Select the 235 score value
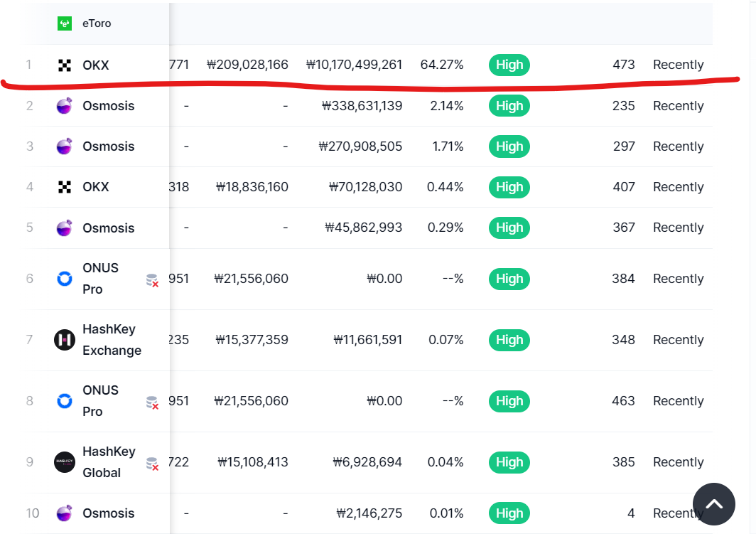Viewport: 756px width, 534px height. click(x=623, y=106)
